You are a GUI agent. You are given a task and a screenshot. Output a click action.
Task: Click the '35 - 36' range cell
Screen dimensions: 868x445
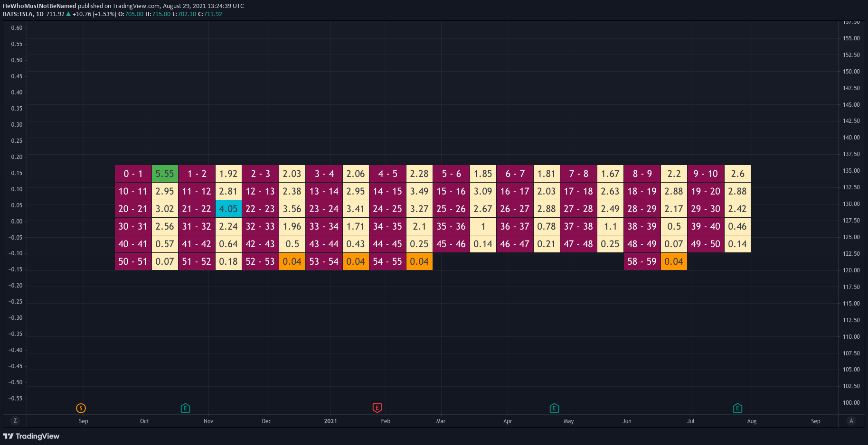(451, 226)
